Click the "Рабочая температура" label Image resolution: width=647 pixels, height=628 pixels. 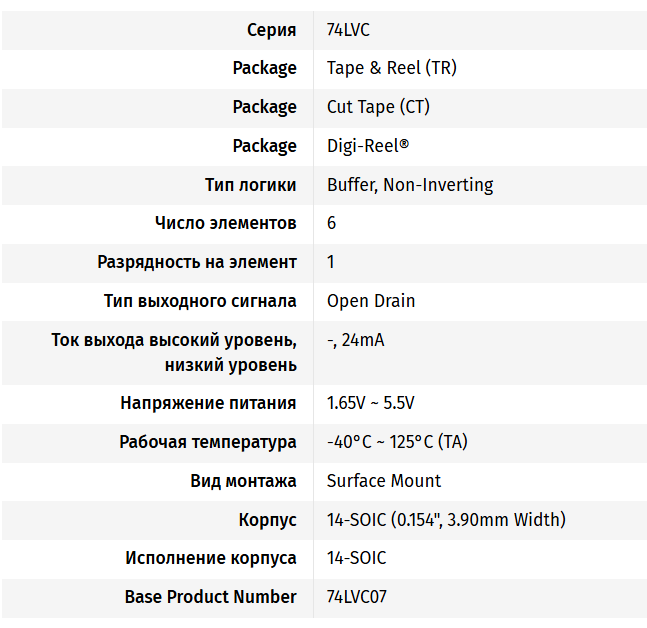[x=208, y=442]
